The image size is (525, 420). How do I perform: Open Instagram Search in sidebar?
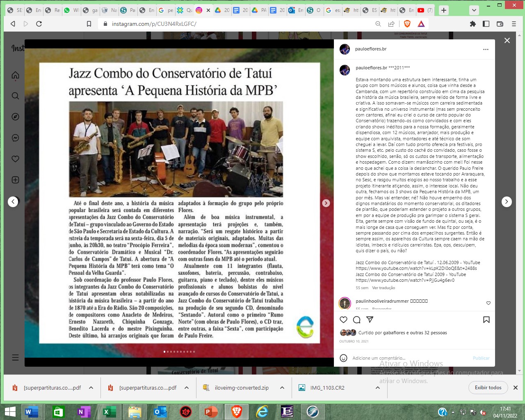coord(16,96)
